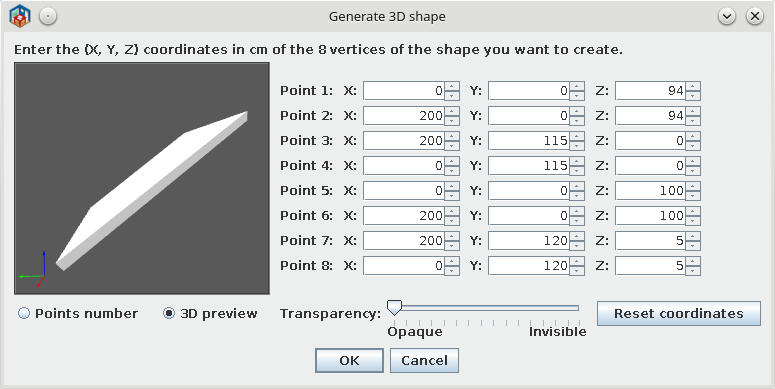Focus the Point 6 Z input field

651,216
